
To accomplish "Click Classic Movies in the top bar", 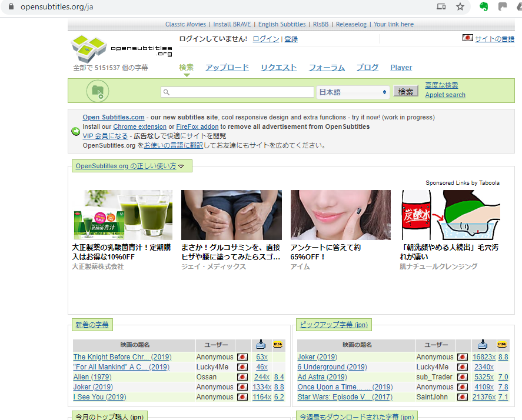I will point(185,24).
